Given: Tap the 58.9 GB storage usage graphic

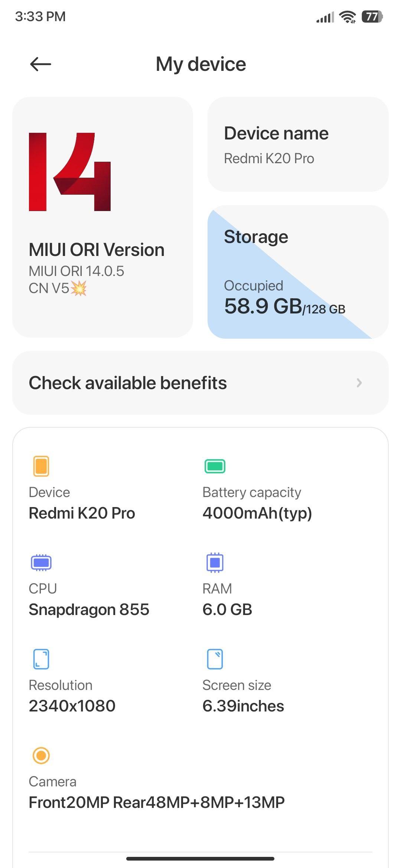Looking at the screenshot, I should pos(285,307).
